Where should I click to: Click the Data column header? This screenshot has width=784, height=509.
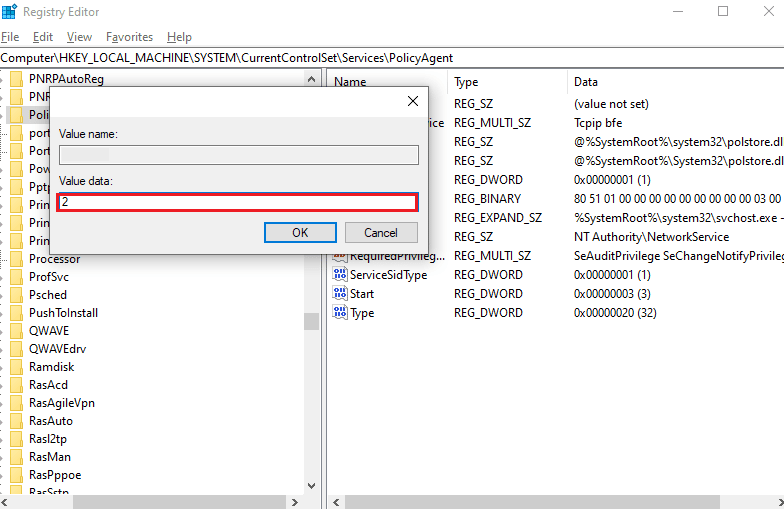click(585, 82)
